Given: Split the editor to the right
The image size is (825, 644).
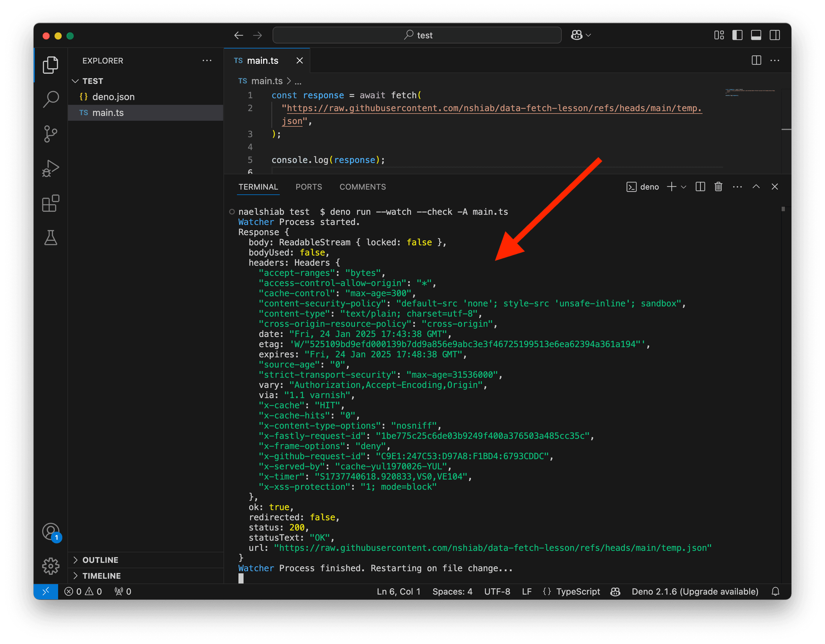Looking at the screenshot, I should pos(756,61).
